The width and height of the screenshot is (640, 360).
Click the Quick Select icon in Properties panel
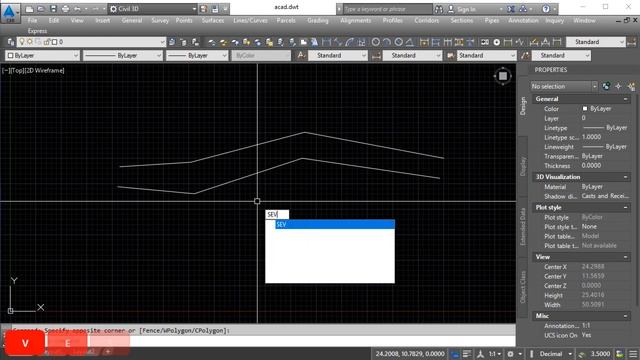point(631,86)
